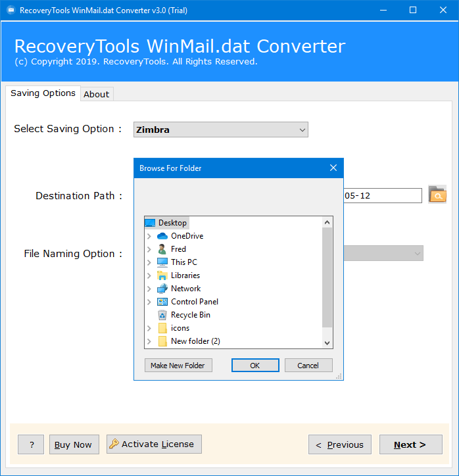459x476 pixels.
Task: Select the Fred label in the tree
Action: point(178,249)
